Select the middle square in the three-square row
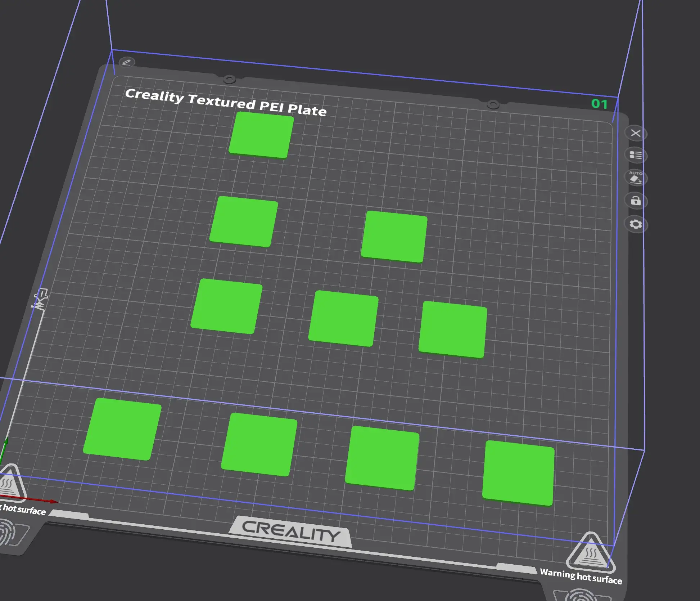Screen dimensions: 700x601 point(343,318)
